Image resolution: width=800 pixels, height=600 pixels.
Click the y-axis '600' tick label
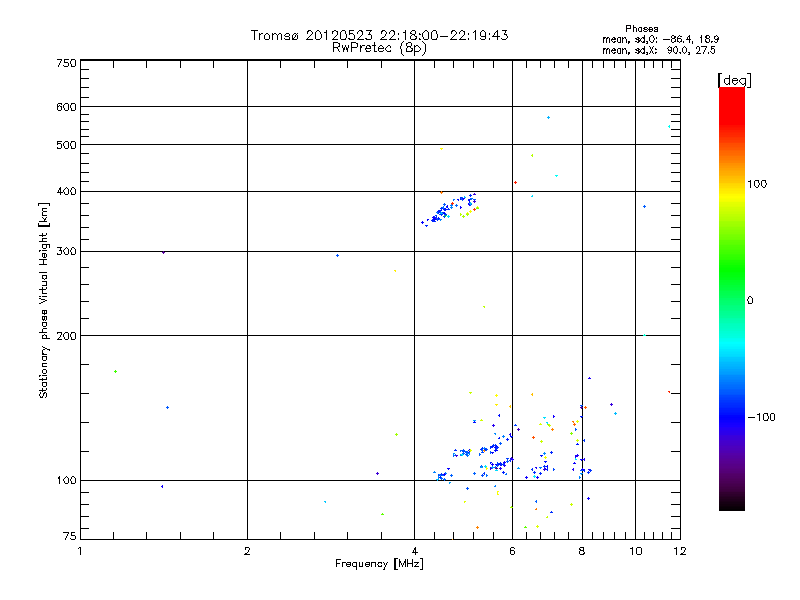66,107
